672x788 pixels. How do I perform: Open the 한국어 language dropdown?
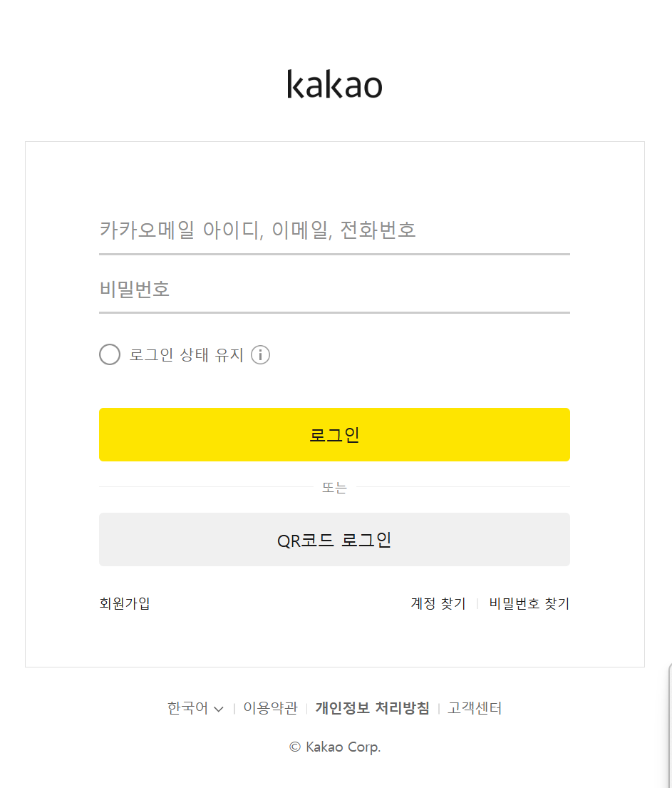pos(188,708)
